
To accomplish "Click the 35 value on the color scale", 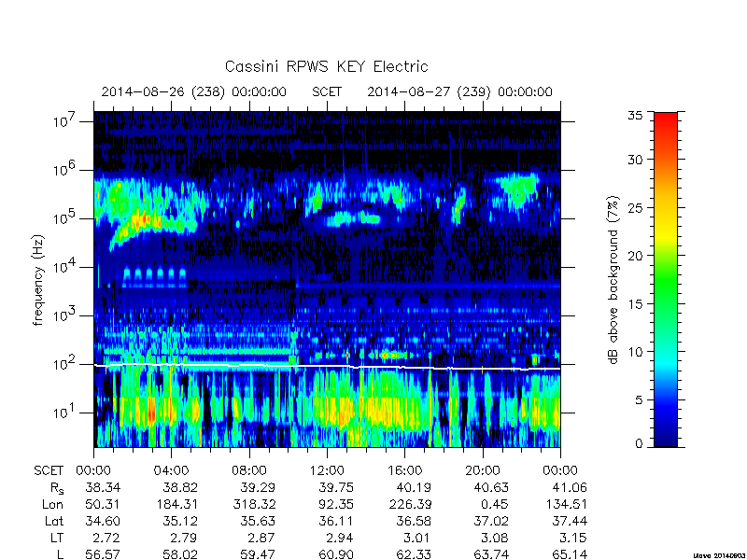I will tap(635, 115).
